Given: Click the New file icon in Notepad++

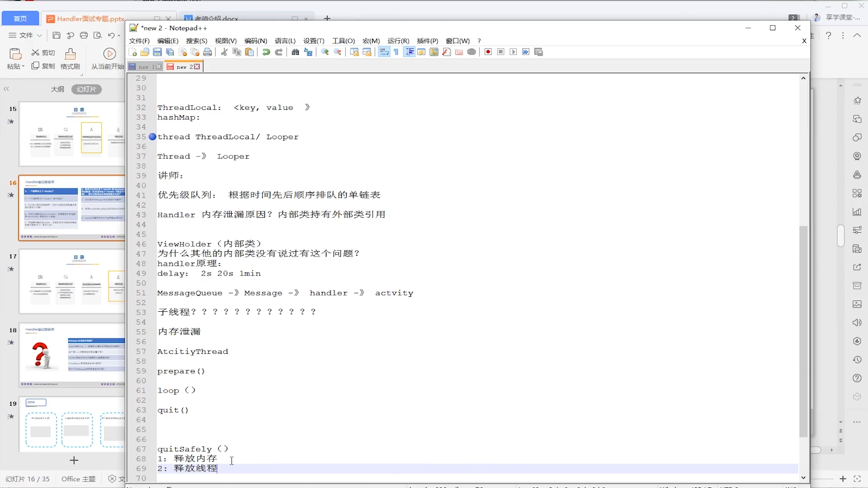Looking at the screenshot, I should [133, 52].
